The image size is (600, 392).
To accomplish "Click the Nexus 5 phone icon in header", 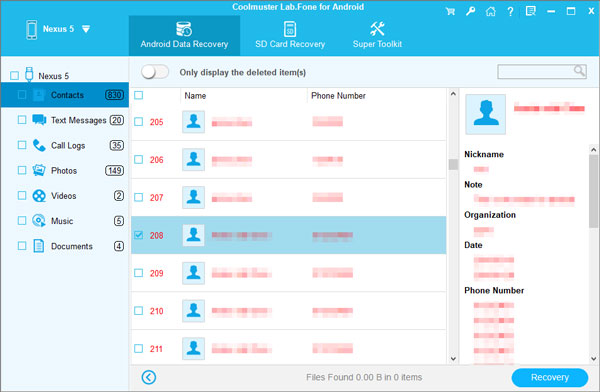I will pyautogui.click(x=31, y=29).
